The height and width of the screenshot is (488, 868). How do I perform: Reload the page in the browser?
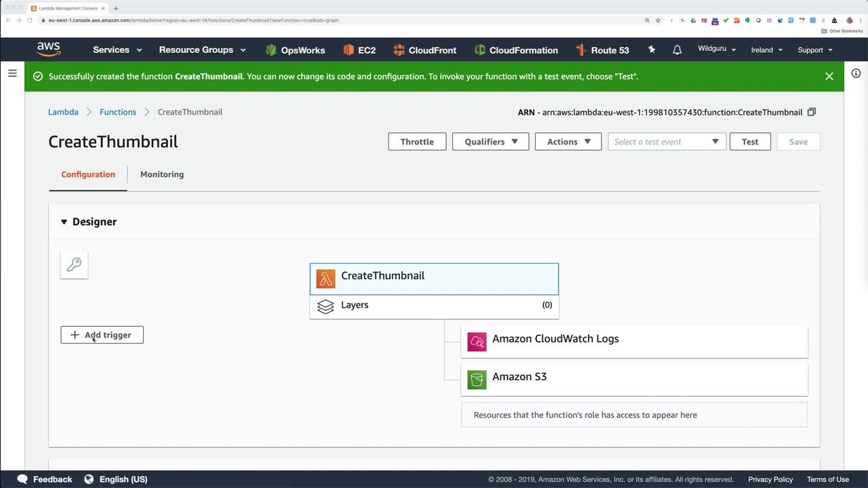[30, 20]
